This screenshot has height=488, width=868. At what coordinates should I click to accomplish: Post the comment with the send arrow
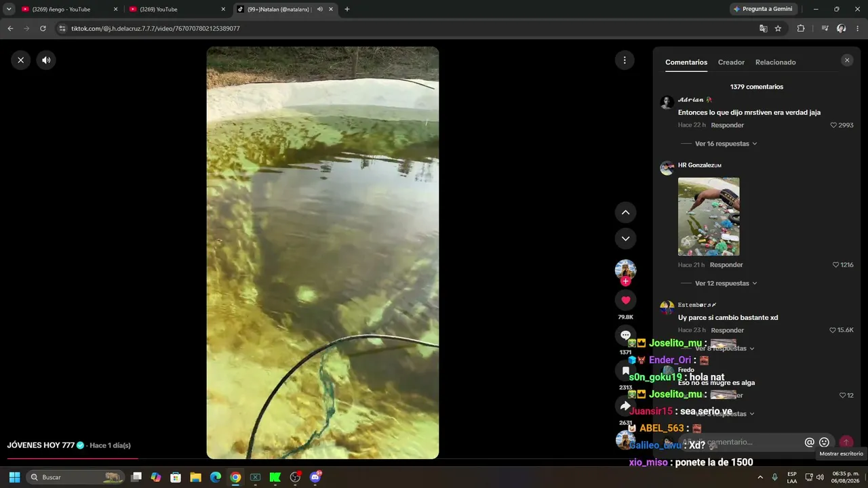point(846,443)
